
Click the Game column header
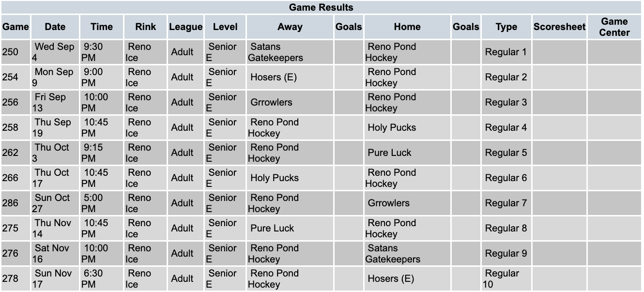[15, 27]
